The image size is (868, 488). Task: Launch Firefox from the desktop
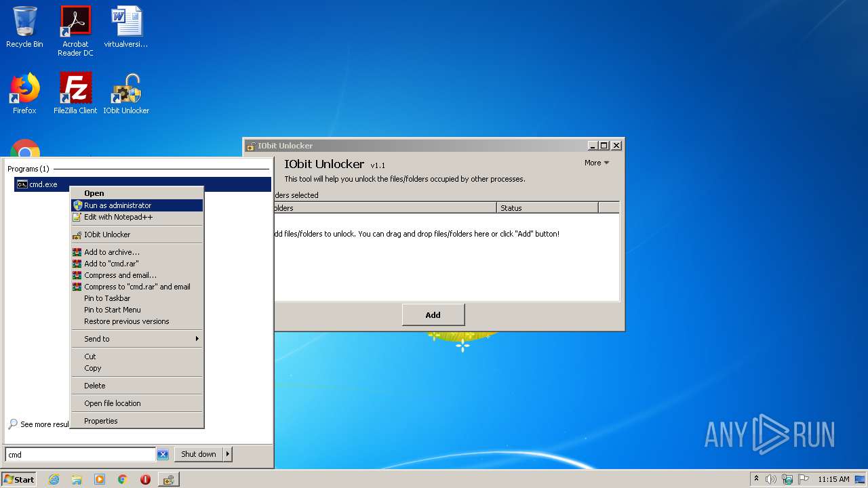click(x=24, y=94)
